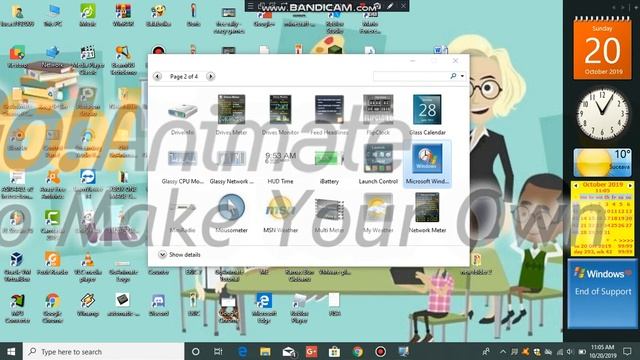Click the analog clock gadget in sidebar

coord(602,114)
